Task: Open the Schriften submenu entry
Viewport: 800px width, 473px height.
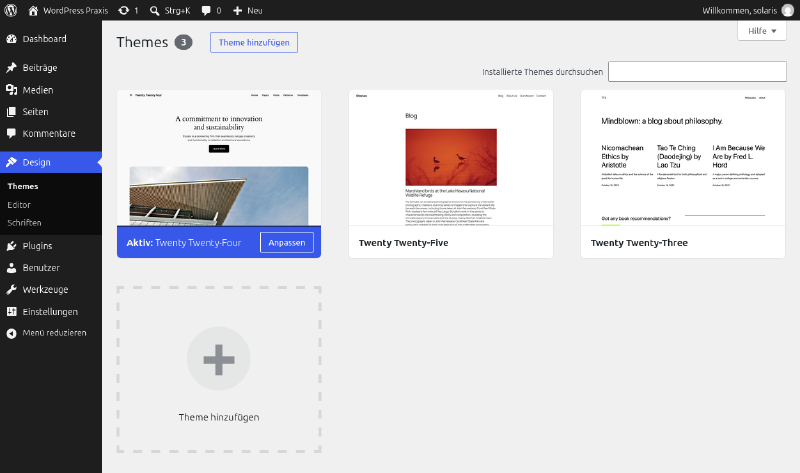Action: click(24, 222)
